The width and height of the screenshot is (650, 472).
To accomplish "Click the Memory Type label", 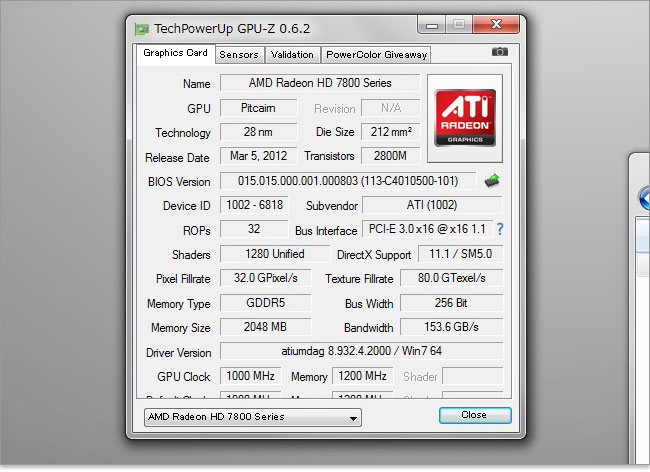I will click(x=179, y=304).
